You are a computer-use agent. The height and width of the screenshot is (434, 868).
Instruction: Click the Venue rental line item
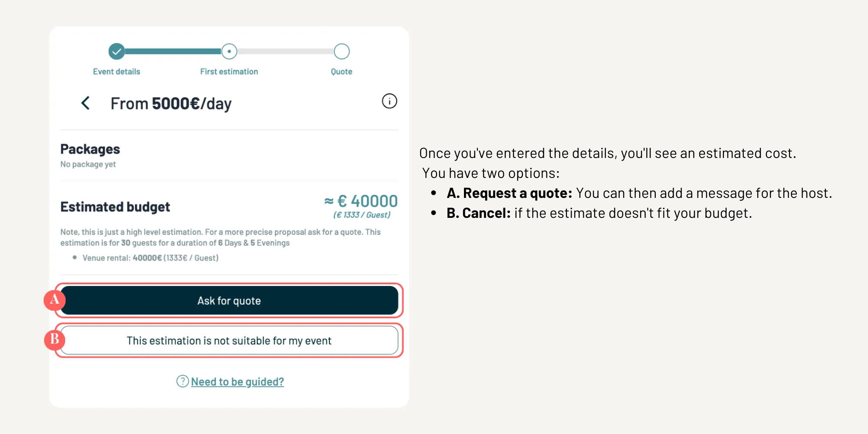click(x=150, y=258)
